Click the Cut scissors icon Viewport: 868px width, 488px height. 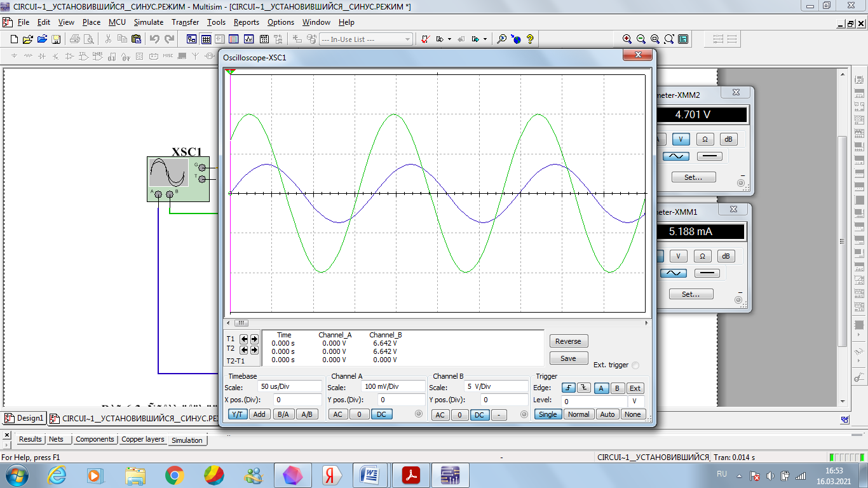point(108,39)
